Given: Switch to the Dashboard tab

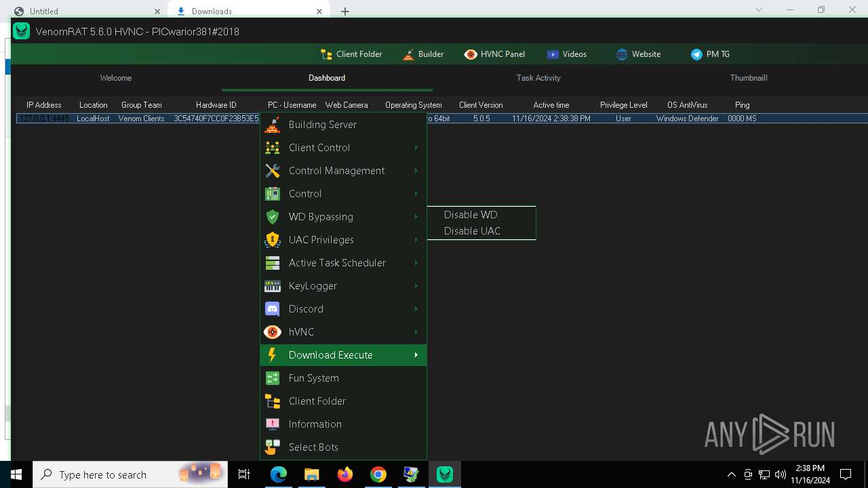Looking at the screenshot, I should coord(327,78).
